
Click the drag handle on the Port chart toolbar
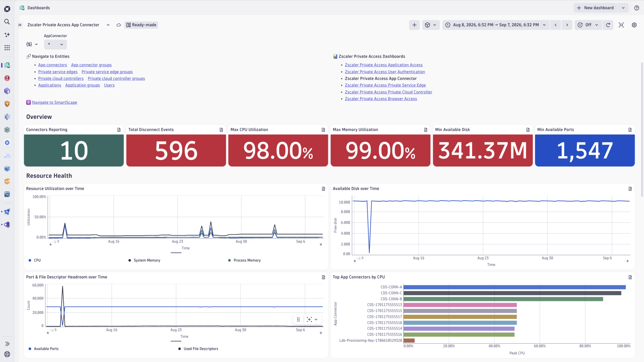tap(298, 319)
